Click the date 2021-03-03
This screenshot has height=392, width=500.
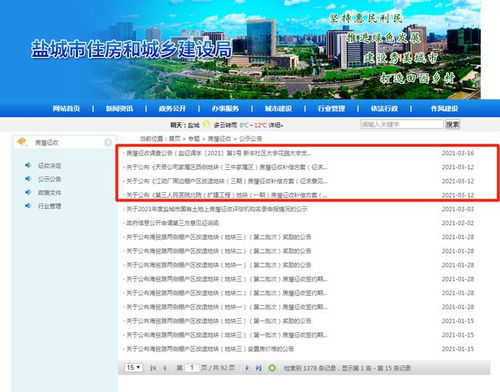coord(458,209)
